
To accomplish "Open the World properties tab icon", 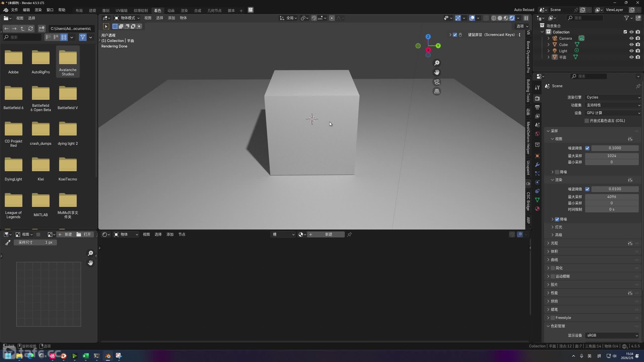I will [x=537, y=134].
